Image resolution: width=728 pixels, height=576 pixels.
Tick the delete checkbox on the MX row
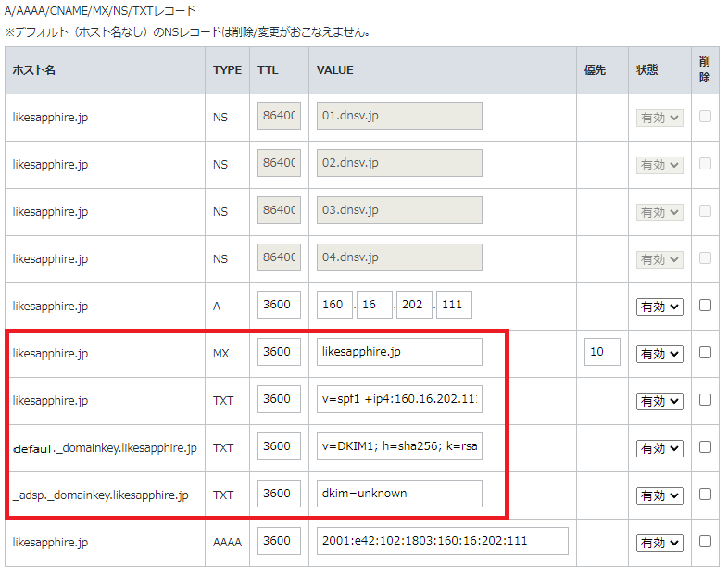coord(705,353)
